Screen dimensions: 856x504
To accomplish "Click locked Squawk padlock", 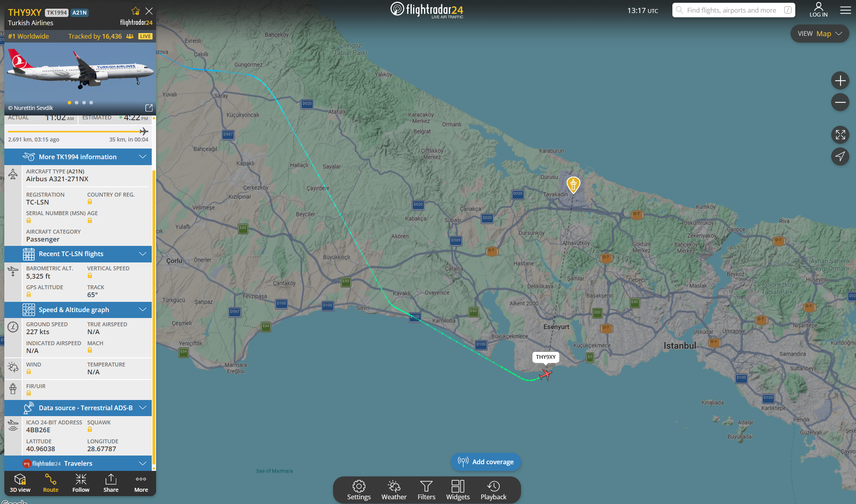I will pos(90,430).
